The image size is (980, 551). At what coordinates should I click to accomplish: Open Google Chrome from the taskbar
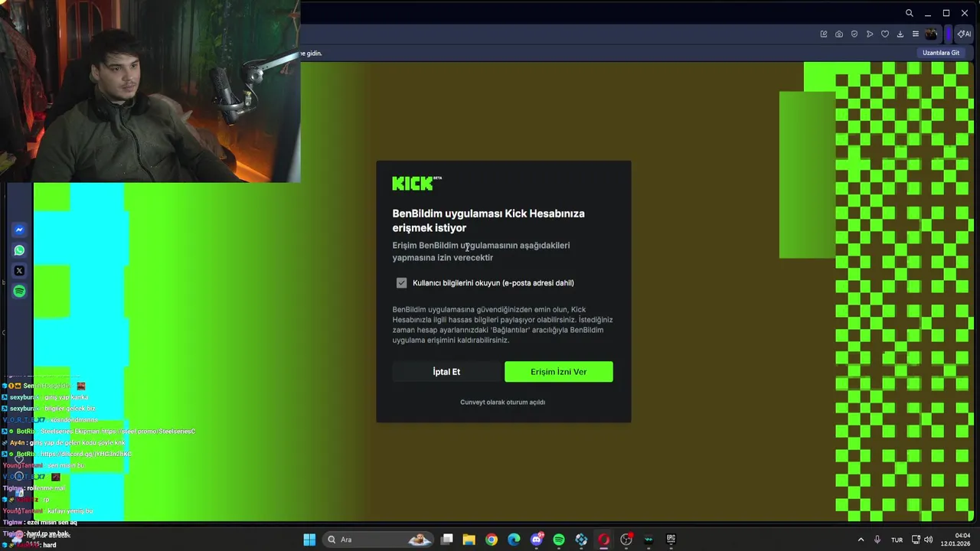(492, 540)
